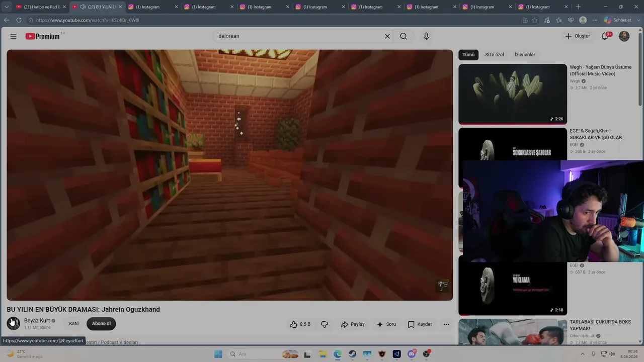Subscribe with the 'Abone ol' button
644x362 pixels.
(x=101, y=324)
